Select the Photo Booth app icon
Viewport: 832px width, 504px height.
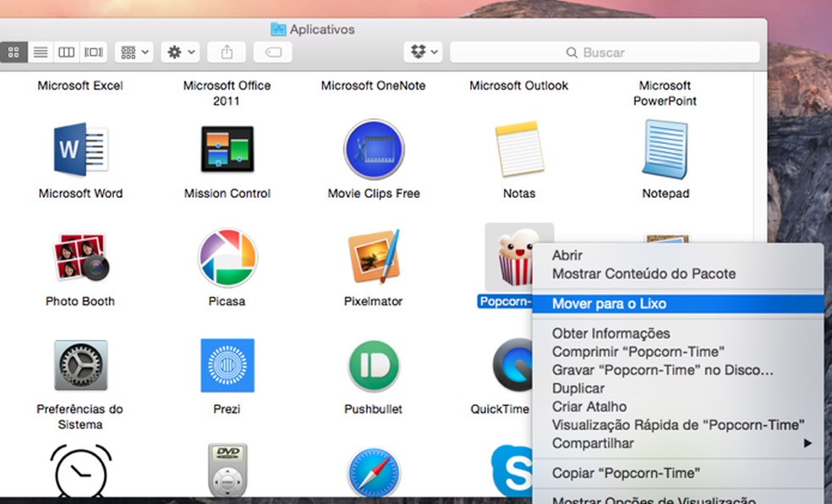(x=80, y=257)
